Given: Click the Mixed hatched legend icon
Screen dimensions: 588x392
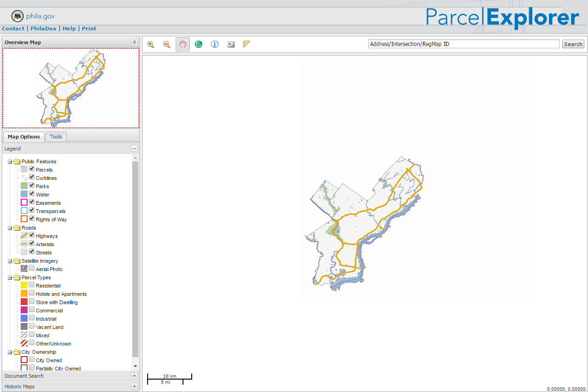Looking at the screenshot, I should click(x=24, y=335).
